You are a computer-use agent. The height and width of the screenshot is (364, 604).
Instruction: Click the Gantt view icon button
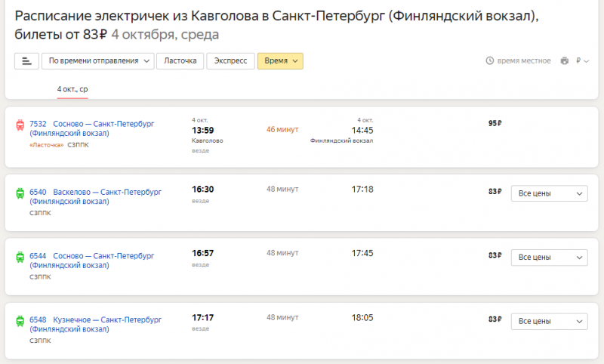coord(26,61)
